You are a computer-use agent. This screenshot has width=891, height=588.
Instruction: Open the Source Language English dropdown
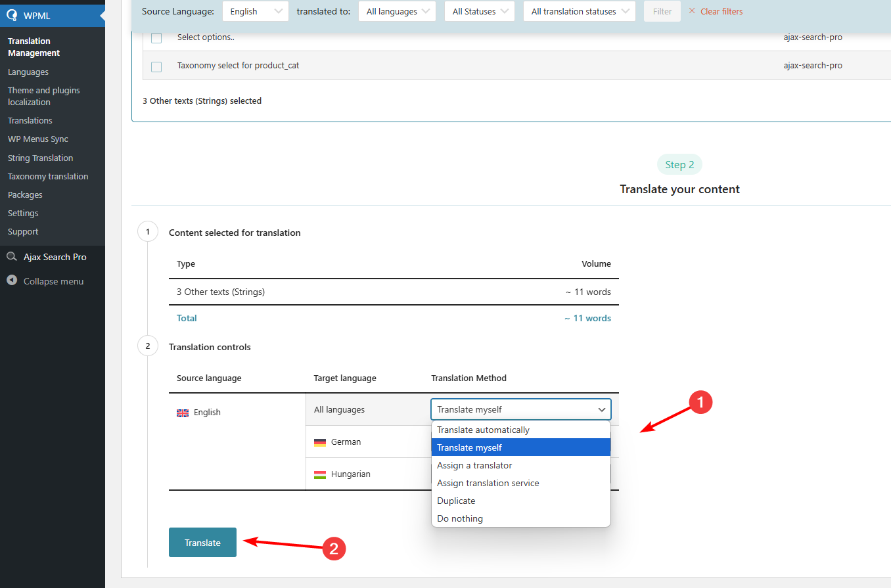255,11
